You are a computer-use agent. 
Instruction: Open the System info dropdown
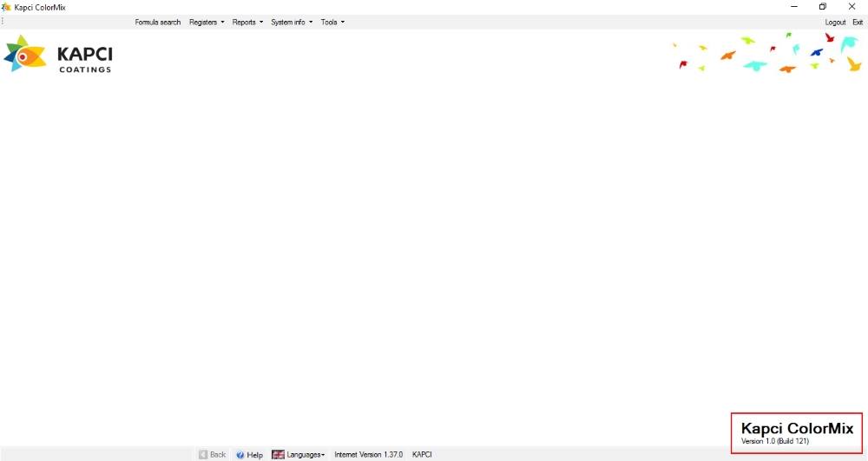click(x=292, y=22)
